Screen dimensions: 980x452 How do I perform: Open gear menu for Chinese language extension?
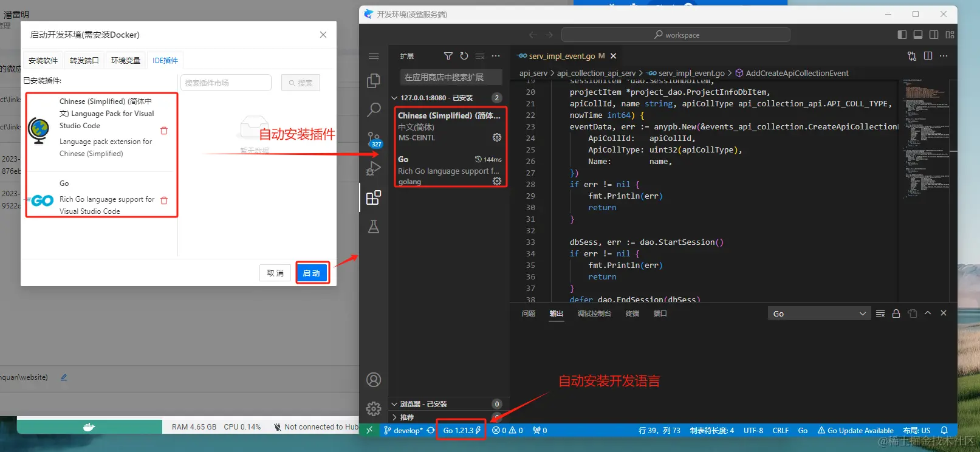pos(497,137)
